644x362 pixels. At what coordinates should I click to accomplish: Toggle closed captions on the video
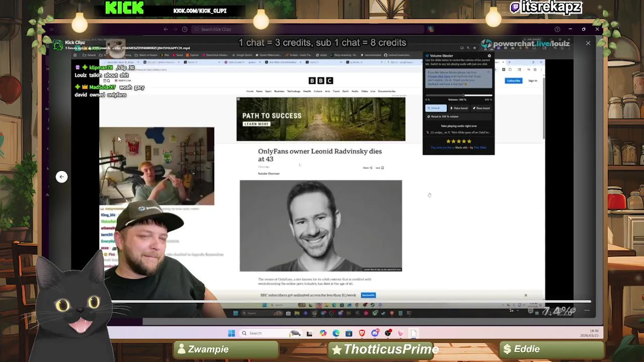coord(530,310)
